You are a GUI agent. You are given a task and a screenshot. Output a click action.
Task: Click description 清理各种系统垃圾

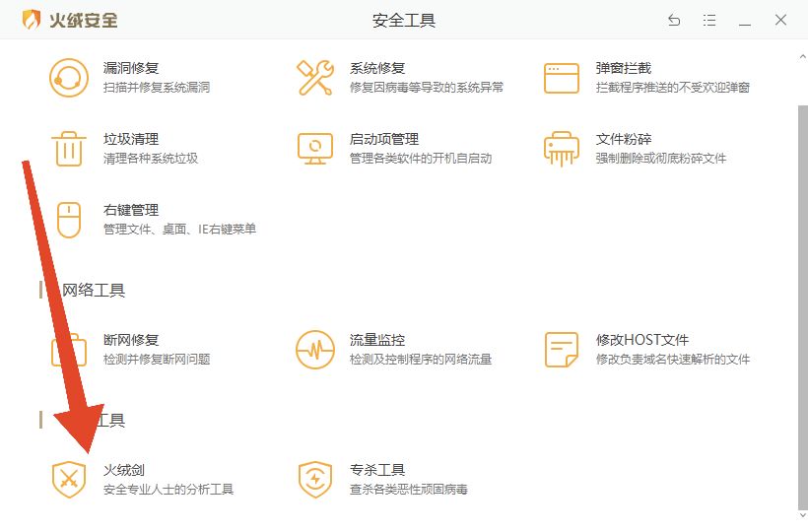click(151, 158)
